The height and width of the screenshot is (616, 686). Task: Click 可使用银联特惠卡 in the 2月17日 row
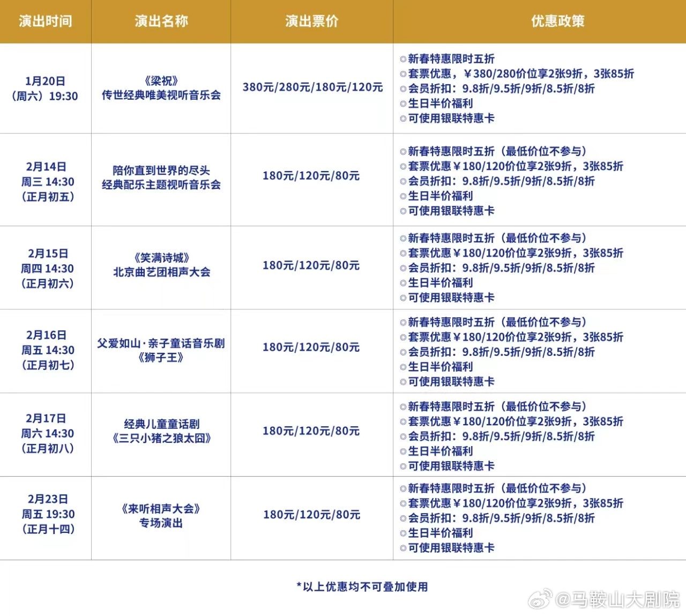click(x=447, y=466)
